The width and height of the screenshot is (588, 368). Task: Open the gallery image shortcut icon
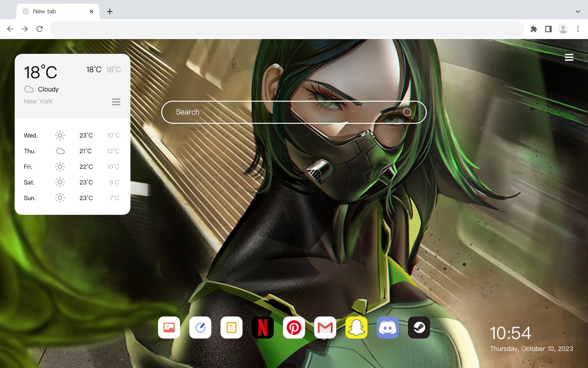(169, 328)
